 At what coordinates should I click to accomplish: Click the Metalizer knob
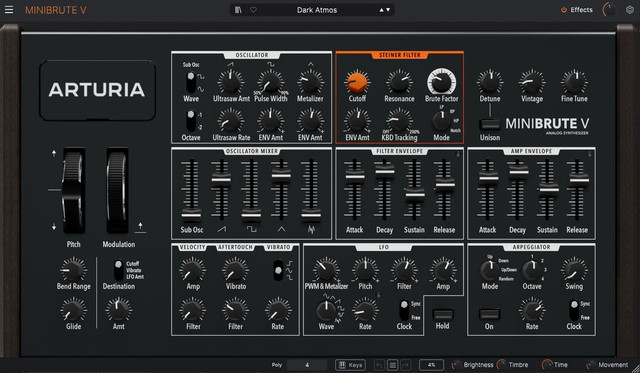pos(310,82)
